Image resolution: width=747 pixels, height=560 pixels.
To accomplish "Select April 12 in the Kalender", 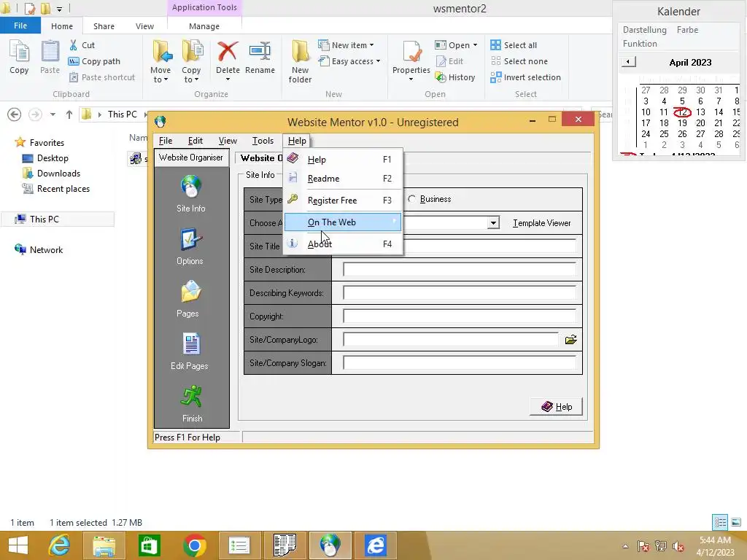I will point(682,112).
